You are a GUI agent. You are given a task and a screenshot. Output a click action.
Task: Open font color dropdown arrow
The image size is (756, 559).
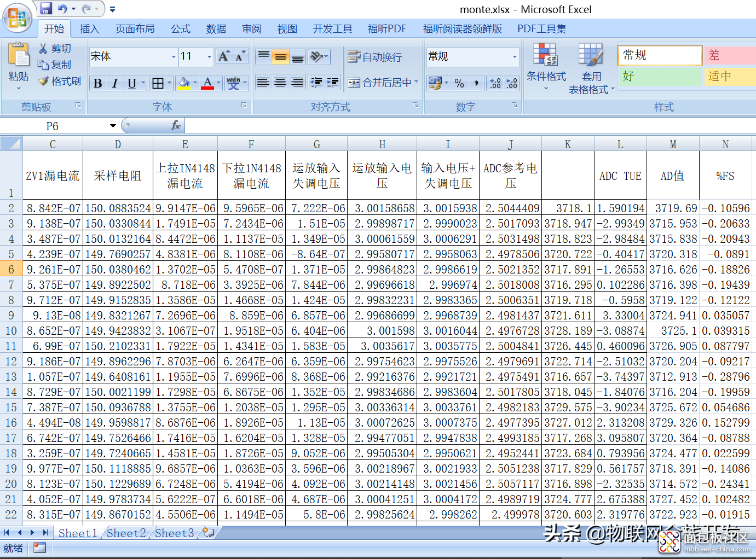coord(218,83)
